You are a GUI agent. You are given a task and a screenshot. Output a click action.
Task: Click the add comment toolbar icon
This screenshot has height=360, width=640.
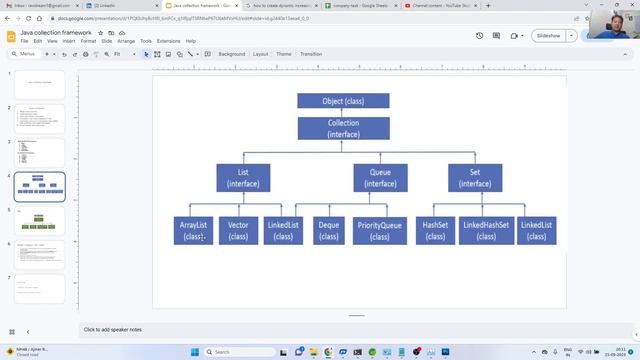click(x=208, y=54)
